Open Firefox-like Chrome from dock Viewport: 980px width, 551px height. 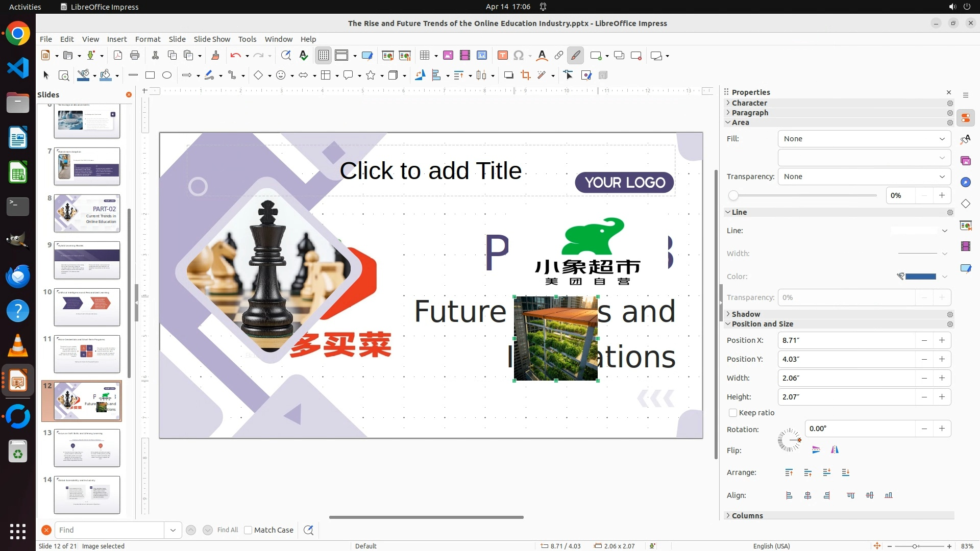click(x=18, y=34)
